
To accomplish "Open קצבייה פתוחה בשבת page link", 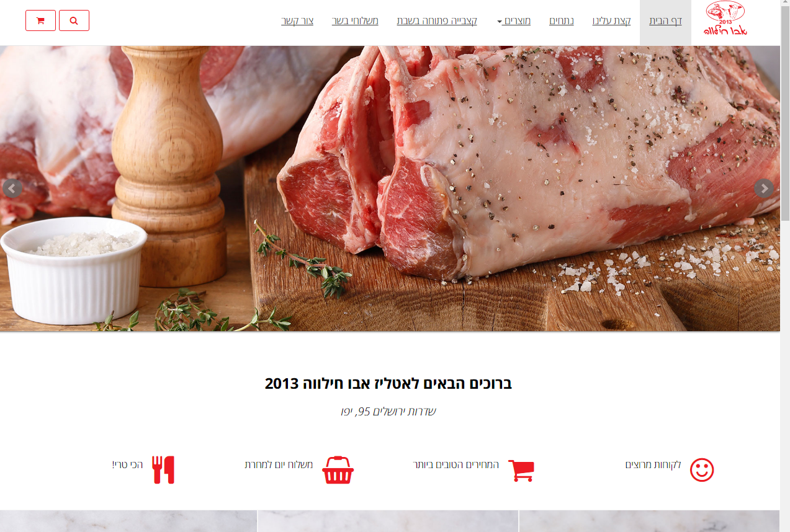I will tap(437, 20).
